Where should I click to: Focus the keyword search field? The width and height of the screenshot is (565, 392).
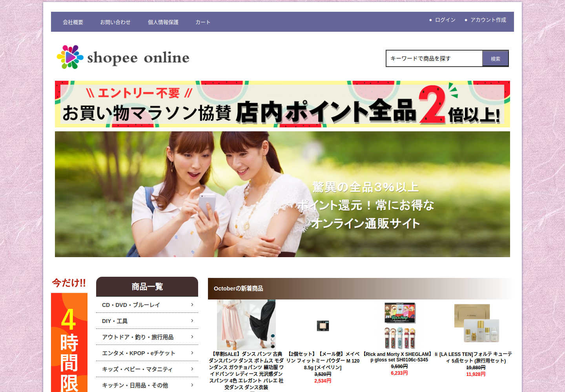[x=434, y=58]
